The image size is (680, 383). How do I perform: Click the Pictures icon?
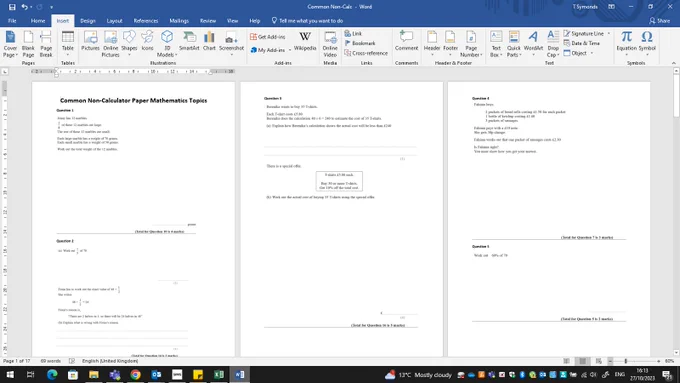tap(90, 41)
